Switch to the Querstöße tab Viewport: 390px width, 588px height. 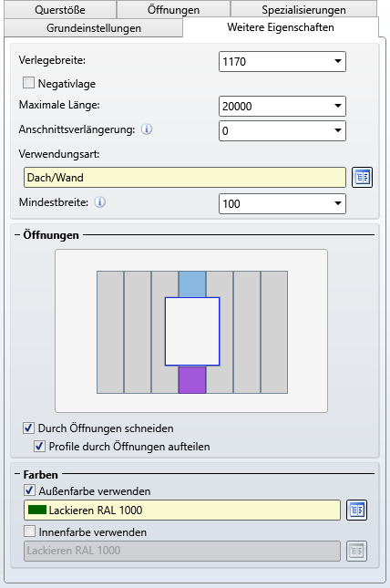[60, 10]
